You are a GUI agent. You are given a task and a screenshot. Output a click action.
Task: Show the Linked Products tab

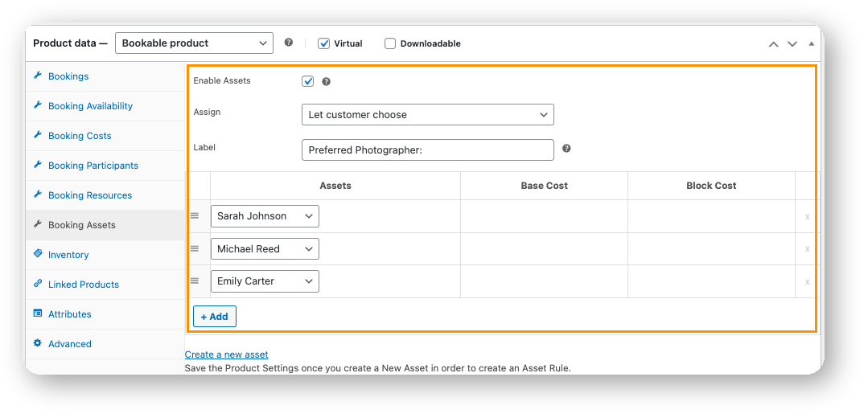105,285
